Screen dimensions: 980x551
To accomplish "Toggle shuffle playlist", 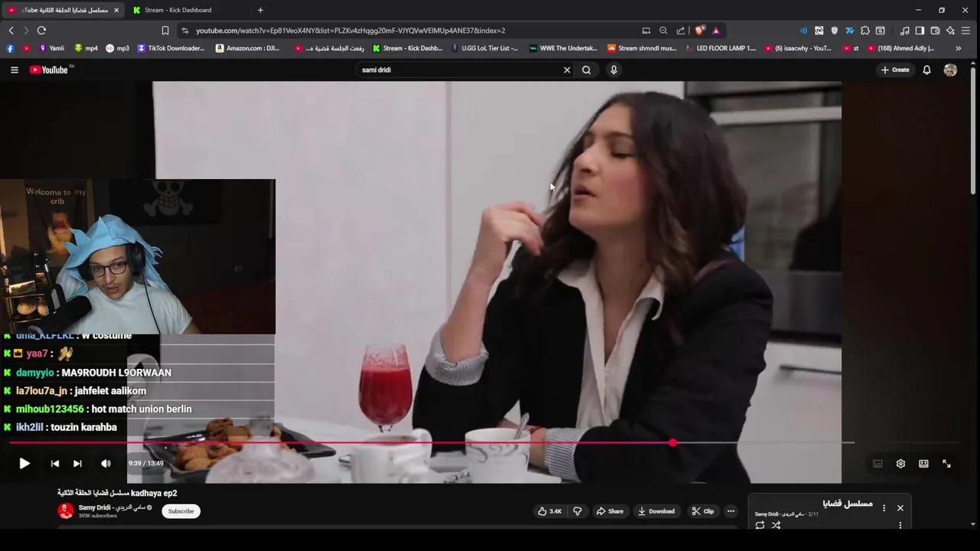I will (776, 525).
